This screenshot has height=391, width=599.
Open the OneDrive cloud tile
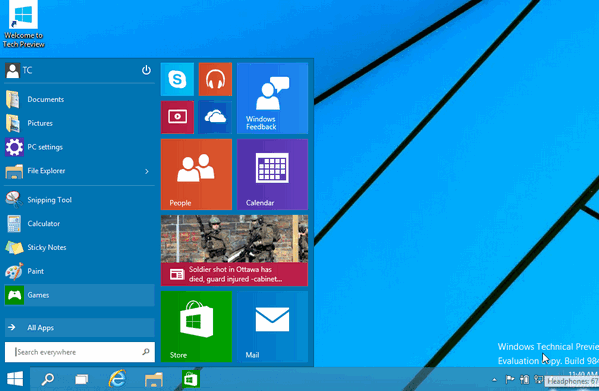(x=215, y=117)
